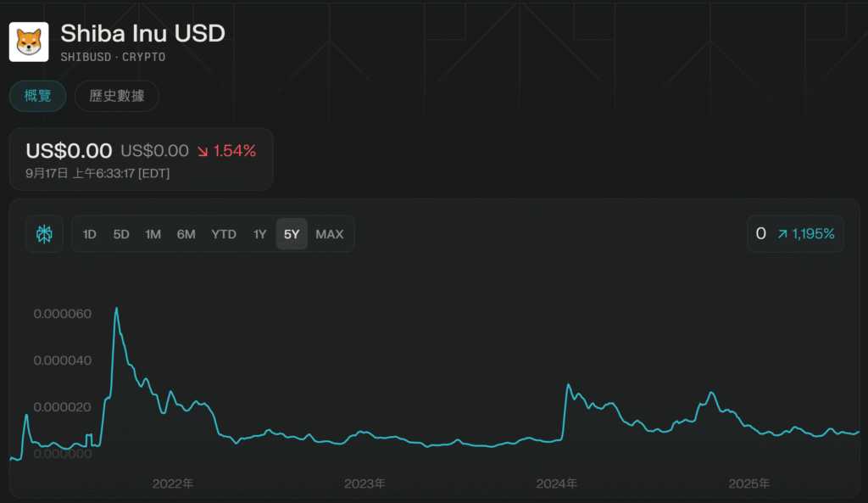Set chart range to 1Y
The image size is (868, 503).
pos(260,234)
